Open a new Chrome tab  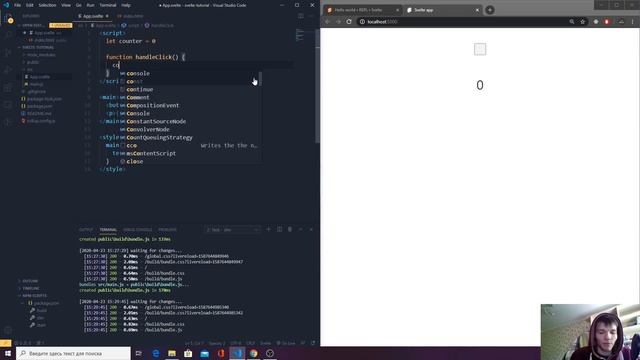coord(490,10)
